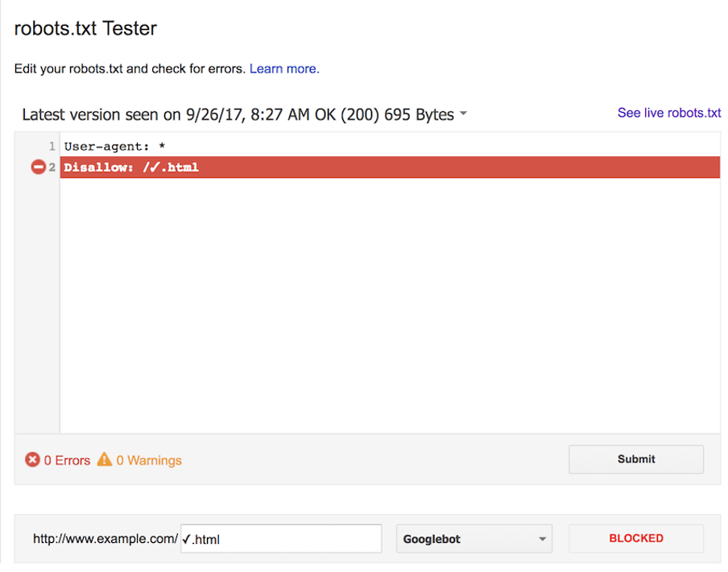728x572 pixels.
Task: Focus the URL path input field
Action: 281,539
